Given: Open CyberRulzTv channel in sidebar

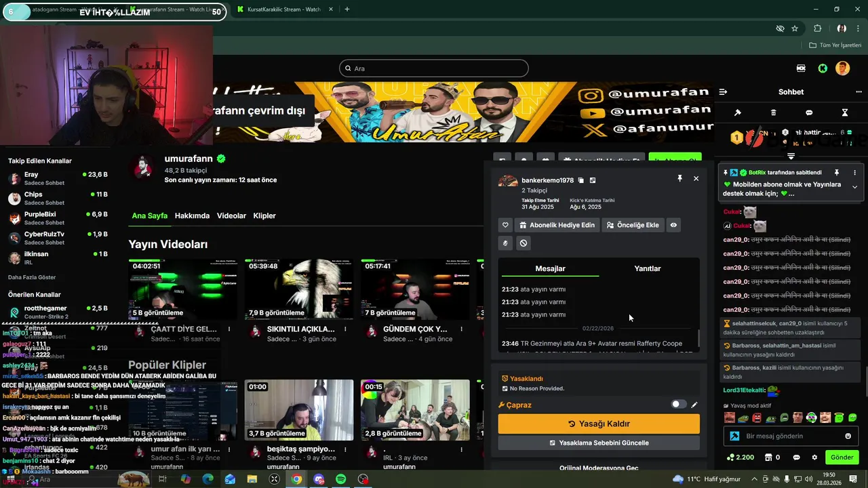Looking at the screenshot, I should (x=58, y=238).
